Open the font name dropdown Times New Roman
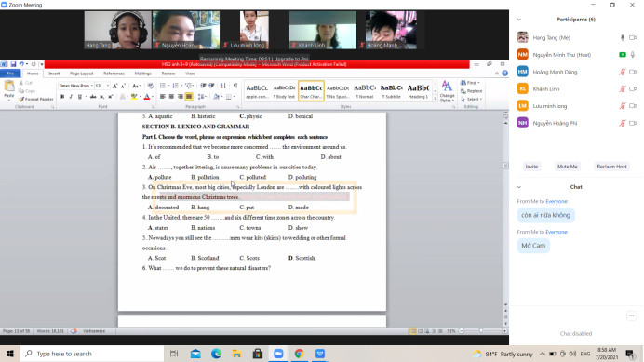 click(75, 86)
